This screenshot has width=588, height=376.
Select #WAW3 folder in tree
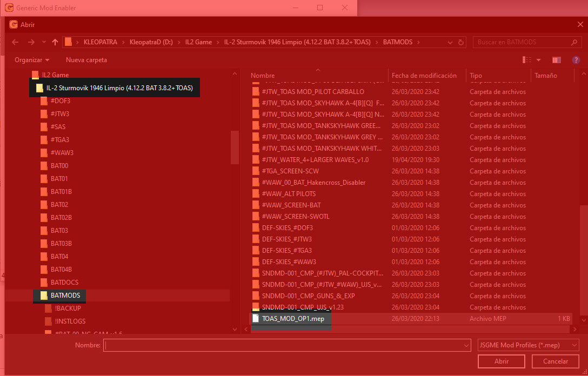[62, 153]
